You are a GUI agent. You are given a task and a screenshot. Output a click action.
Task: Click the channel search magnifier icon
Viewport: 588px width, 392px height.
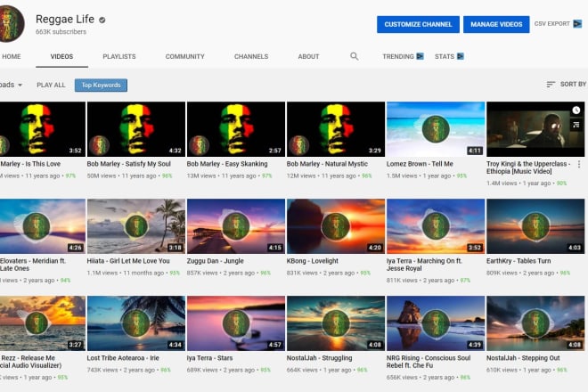(355, 56)
